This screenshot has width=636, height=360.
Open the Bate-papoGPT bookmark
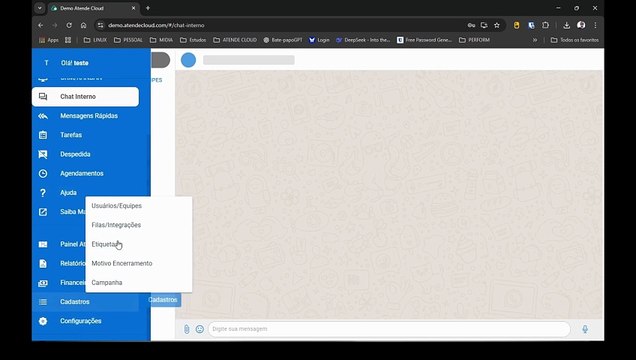tap(283, 40)
